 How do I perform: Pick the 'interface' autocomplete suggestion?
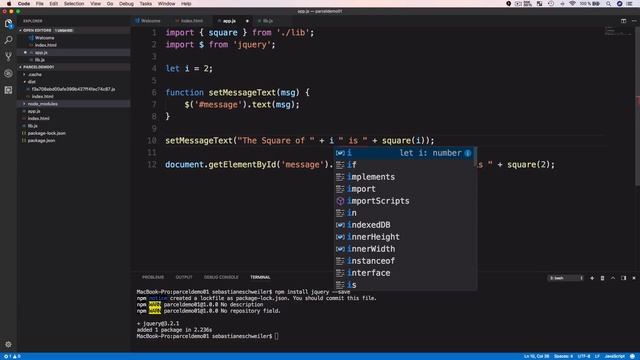tap(405, 273)
